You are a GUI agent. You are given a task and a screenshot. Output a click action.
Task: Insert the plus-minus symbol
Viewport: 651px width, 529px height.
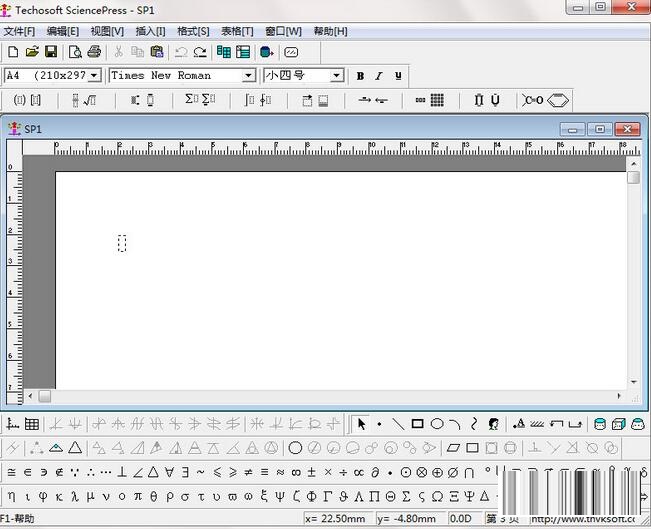312,472
